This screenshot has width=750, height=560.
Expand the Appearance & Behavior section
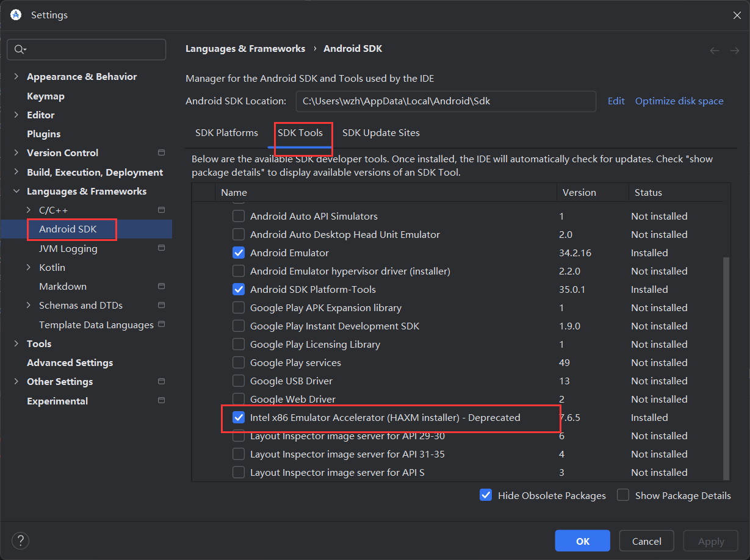coord(16,77)
